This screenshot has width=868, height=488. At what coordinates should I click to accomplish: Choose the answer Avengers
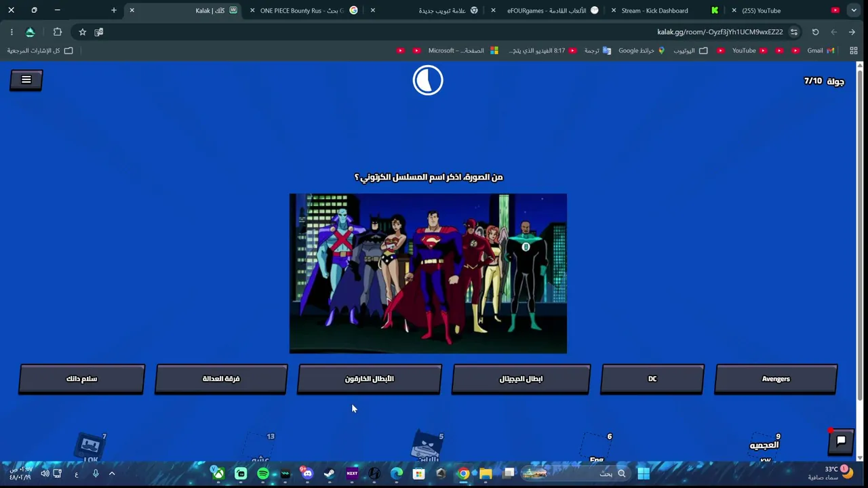(776, 379)
